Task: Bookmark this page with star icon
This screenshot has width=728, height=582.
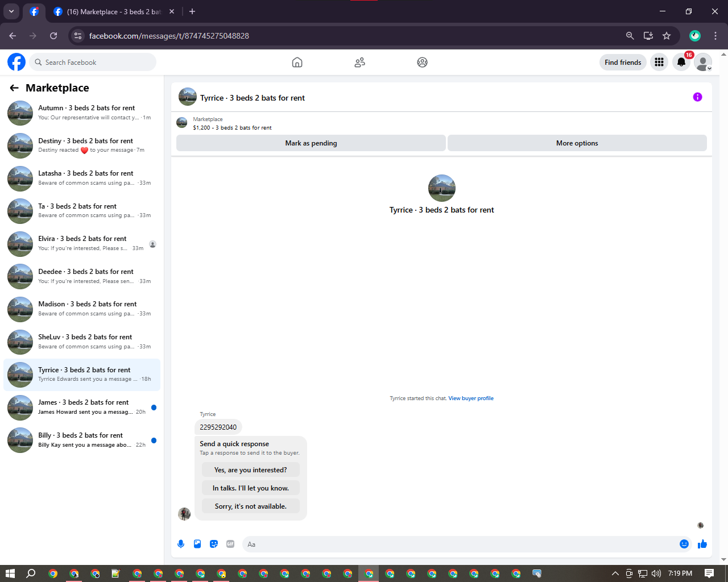Action: pos(667,36)
